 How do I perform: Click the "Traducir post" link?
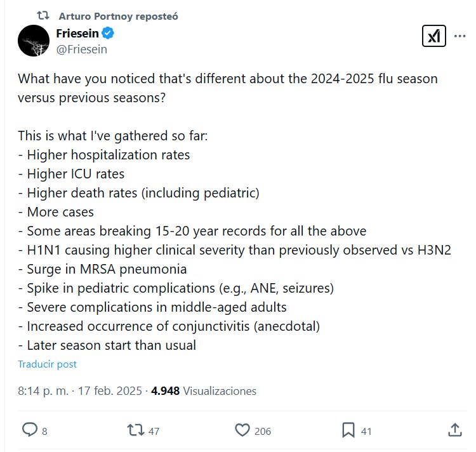47,364
